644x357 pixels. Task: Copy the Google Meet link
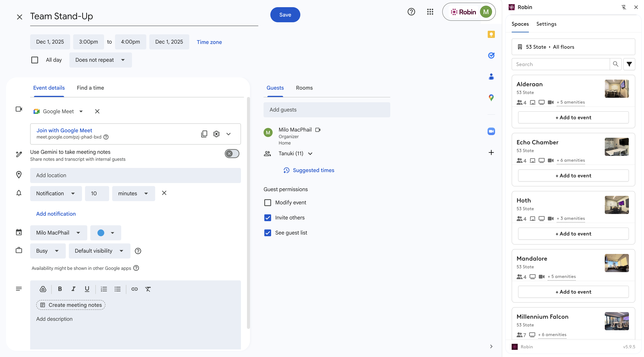[x=204, y=134]
